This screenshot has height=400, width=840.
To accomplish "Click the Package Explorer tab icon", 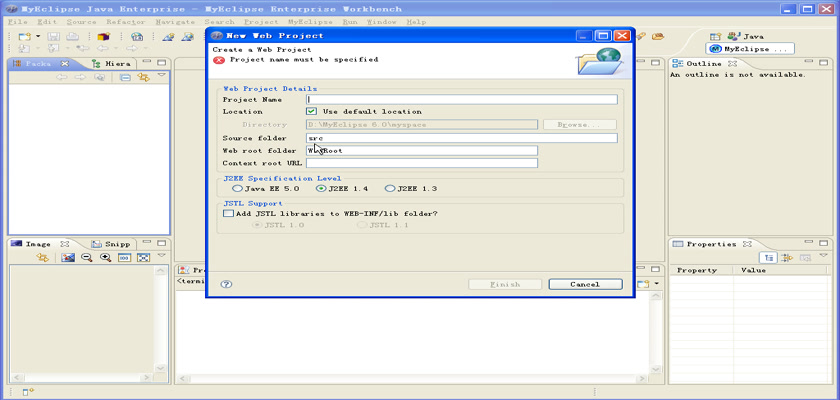I will pos(17,63).
